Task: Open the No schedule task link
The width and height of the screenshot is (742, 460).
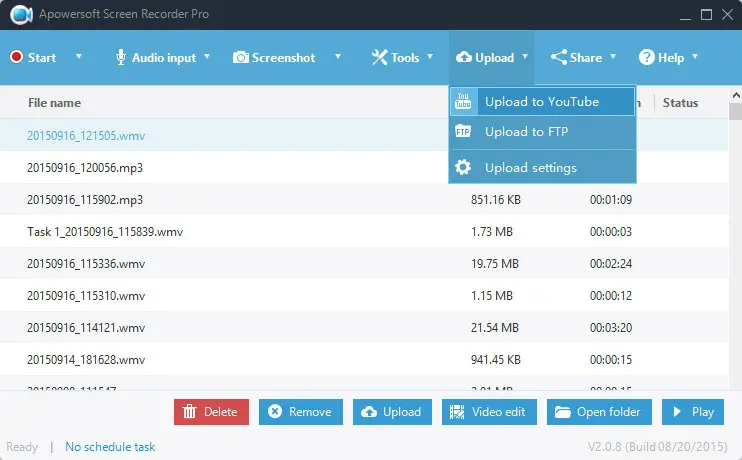Action: [110, 447]
